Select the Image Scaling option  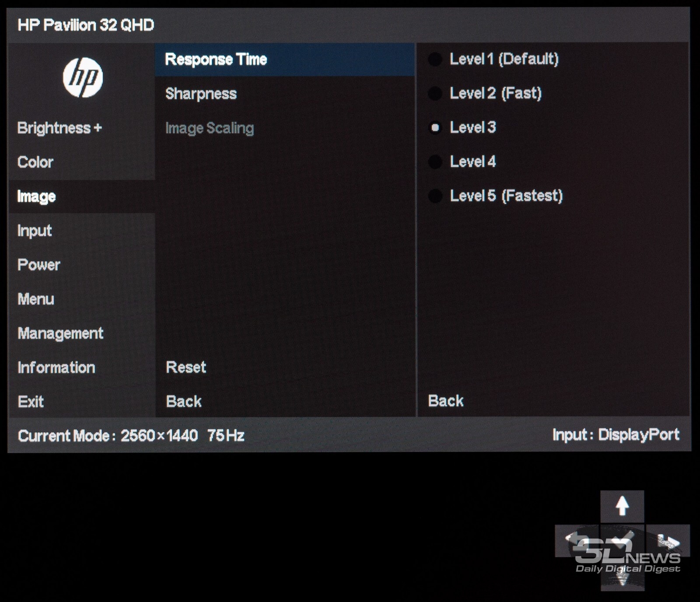[x=285, y=128]
